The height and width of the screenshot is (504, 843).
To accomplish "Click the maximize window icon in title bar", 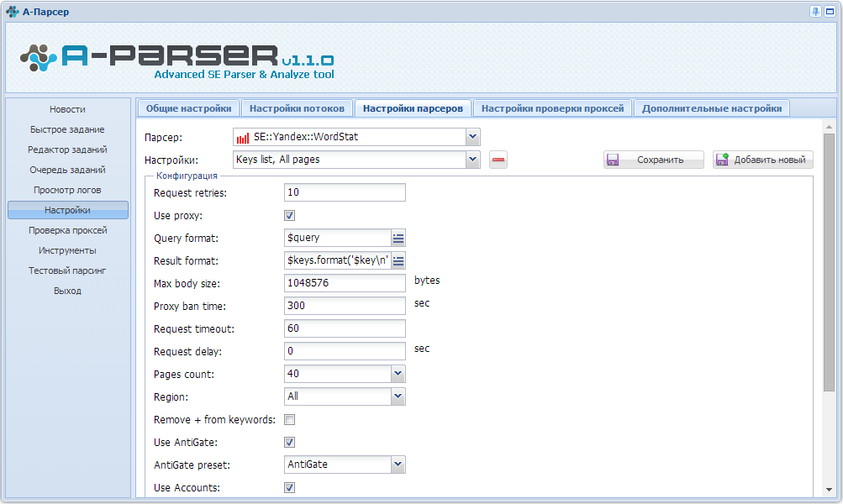I will coord(830,11).
